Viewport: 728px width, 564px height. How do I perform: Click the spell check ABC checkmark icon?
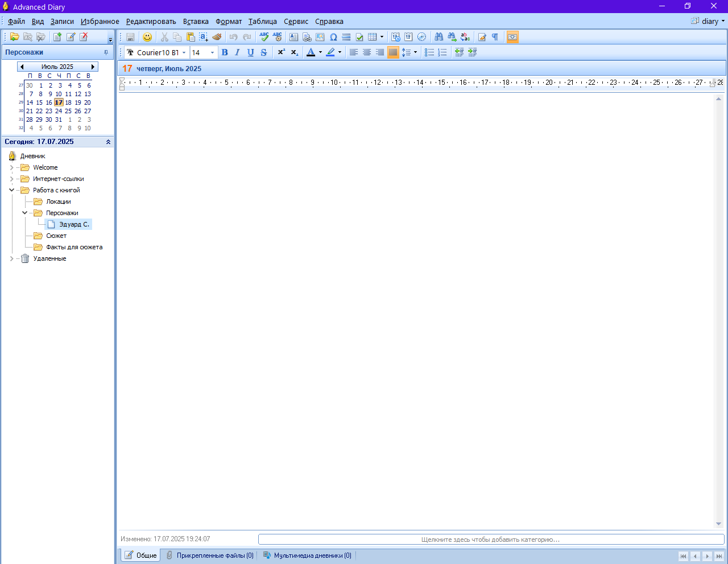pos(264,37)
